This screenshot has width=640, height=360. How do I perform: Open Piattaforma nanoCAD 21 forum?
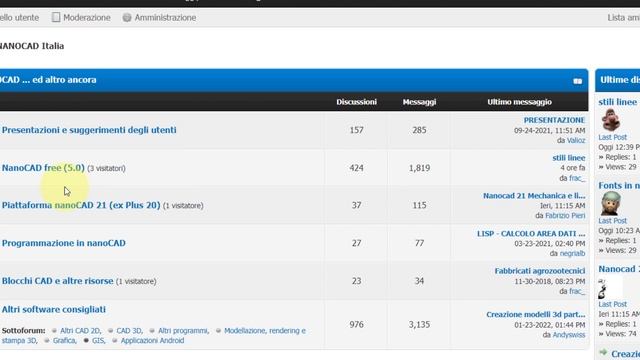[x=81, y=205]
